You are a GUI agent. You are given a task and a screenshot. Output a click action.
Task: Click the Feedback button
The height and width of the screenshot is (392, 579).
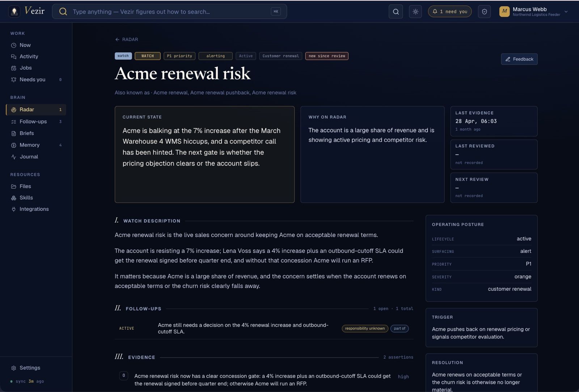(519, 59)
